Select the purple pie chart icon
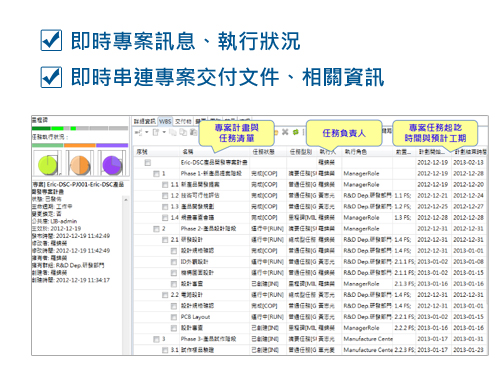Viewport: 498px width, 371px height. [112, 165]
